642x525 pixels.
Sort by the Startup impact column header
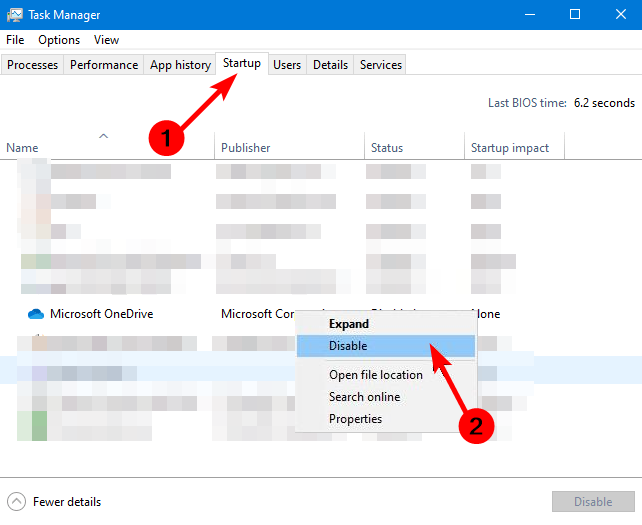(510, 148)
